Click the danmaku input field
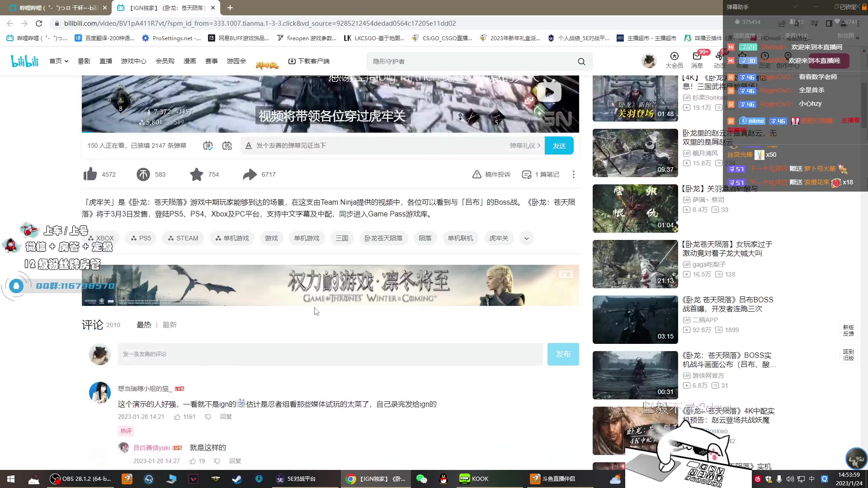The width and height of the screenshot is (868, 488). pyautogui.click(x=380, y=145)
